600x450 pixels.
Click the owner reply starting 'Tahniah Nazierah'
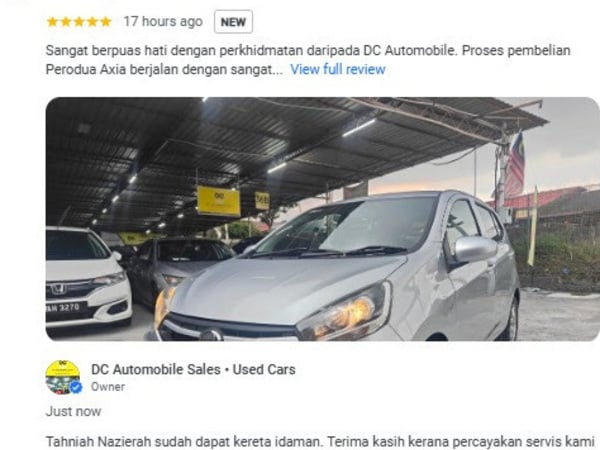pyautogui.click(x=320, y=442)
